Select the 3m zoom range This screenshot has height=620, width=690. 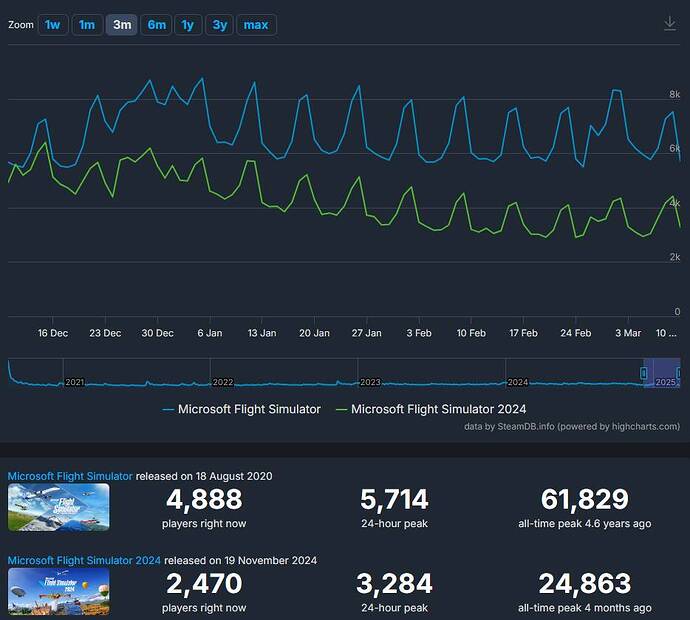[122, 25]
